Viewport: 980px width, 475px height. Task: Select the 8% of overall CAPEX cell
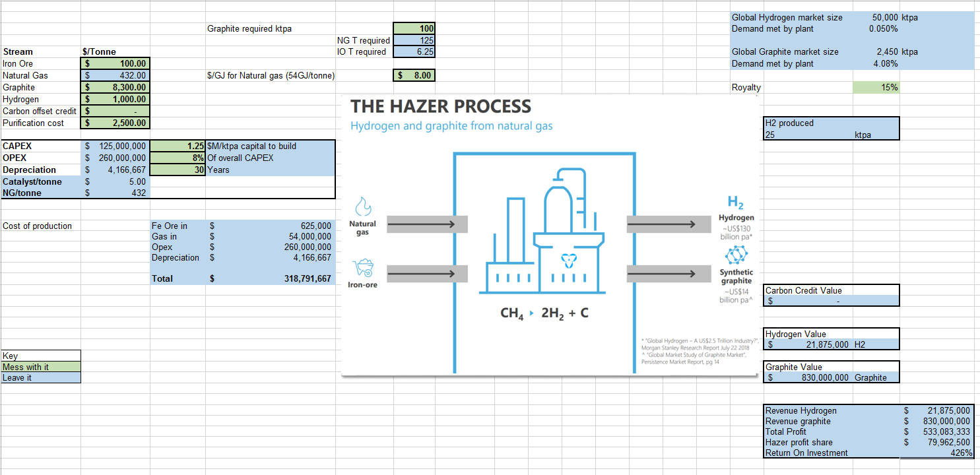178,158
